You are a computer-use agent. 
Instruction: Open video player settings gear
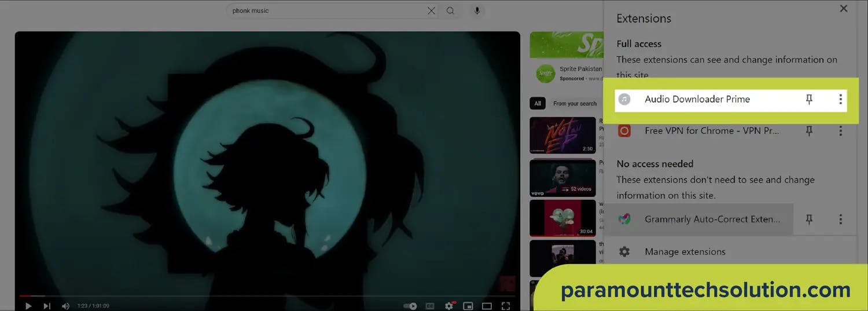pyautogui.click(x=449, y=306)
